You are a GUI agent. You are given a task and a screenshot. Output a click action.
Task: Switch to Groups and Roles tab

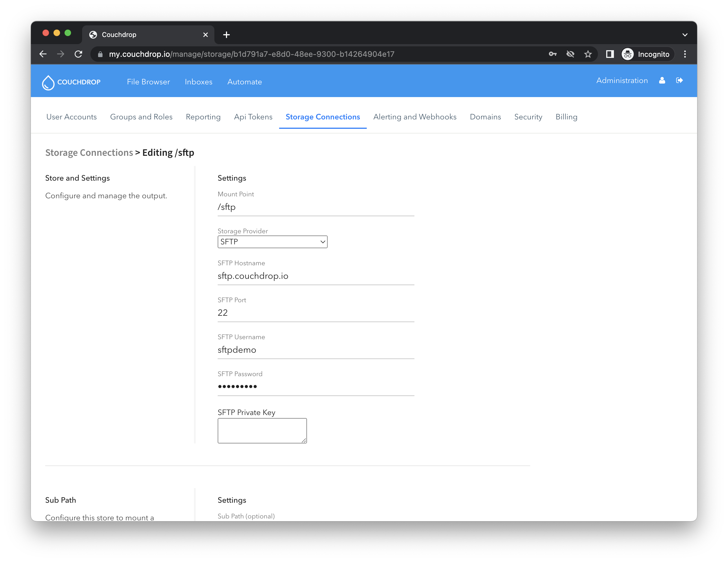pyautogui.click(x=141, y=117)
